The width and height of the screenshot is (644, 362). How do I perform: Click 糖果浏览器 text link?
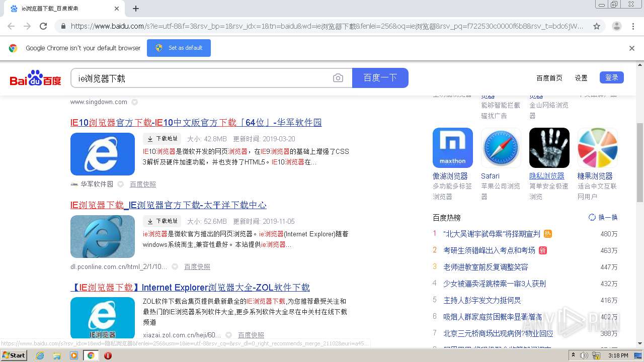(595, 176)
